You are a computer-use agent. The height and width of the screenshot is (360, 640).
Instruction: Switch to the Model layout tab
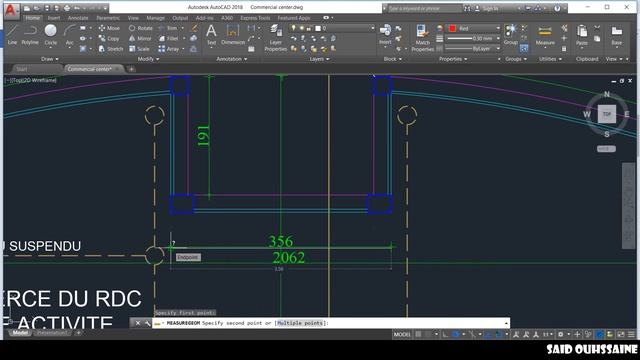tap(20, 333)
